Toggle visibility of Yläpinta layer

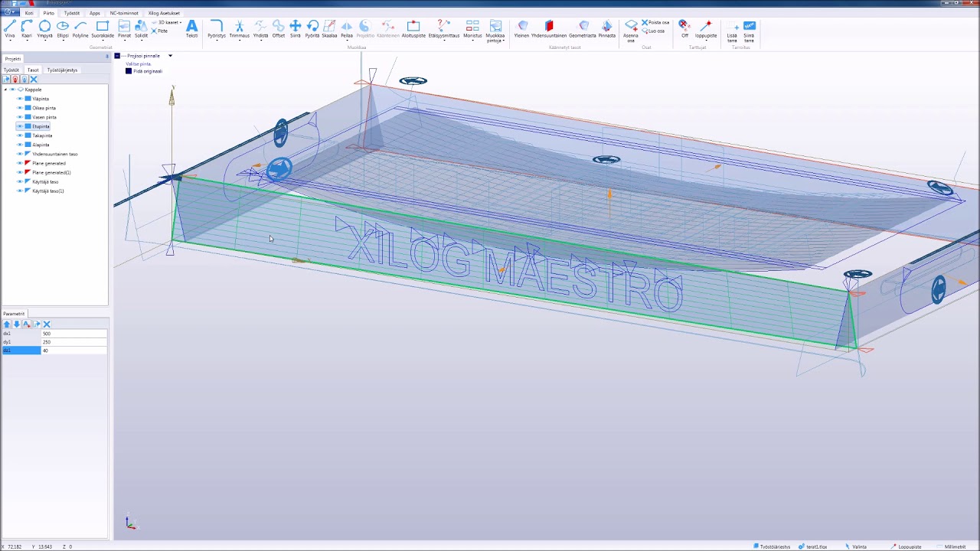pos(20,99)
